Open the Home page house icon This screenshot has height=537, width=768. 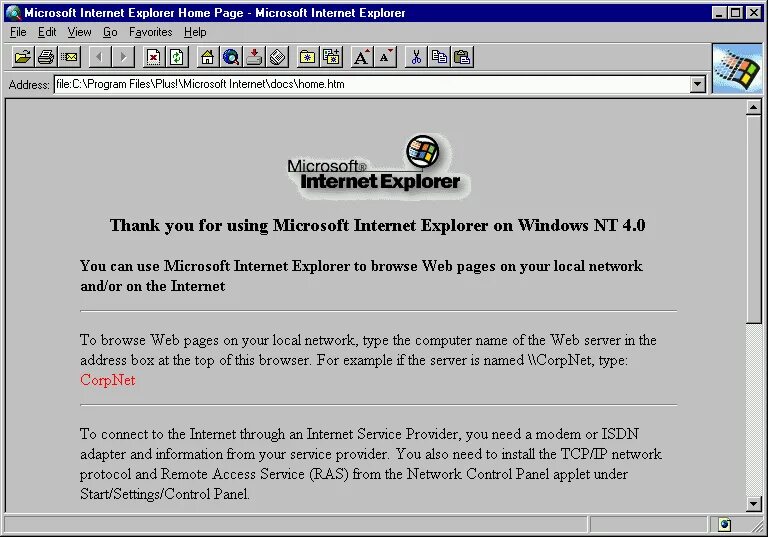click(208, 57)
